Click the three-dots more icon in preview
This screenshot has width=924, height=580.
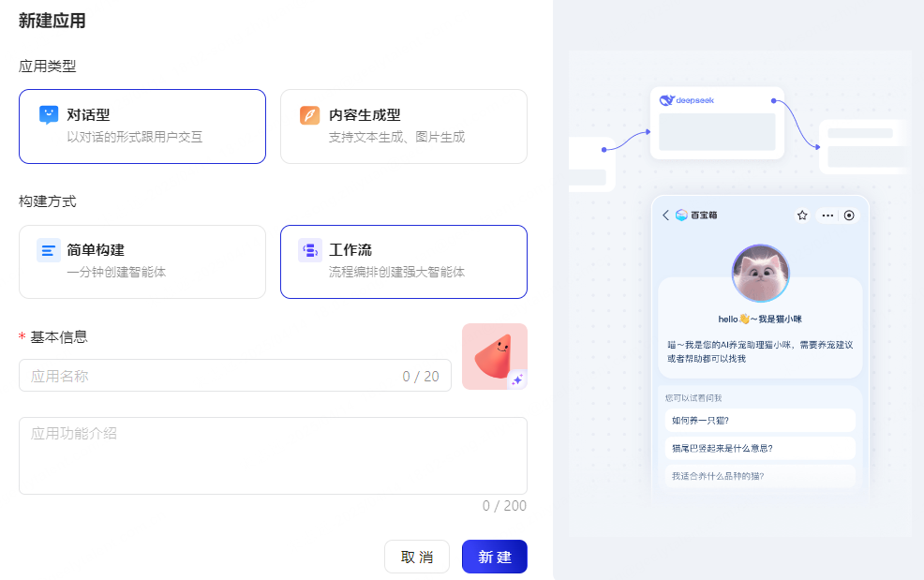827,216
